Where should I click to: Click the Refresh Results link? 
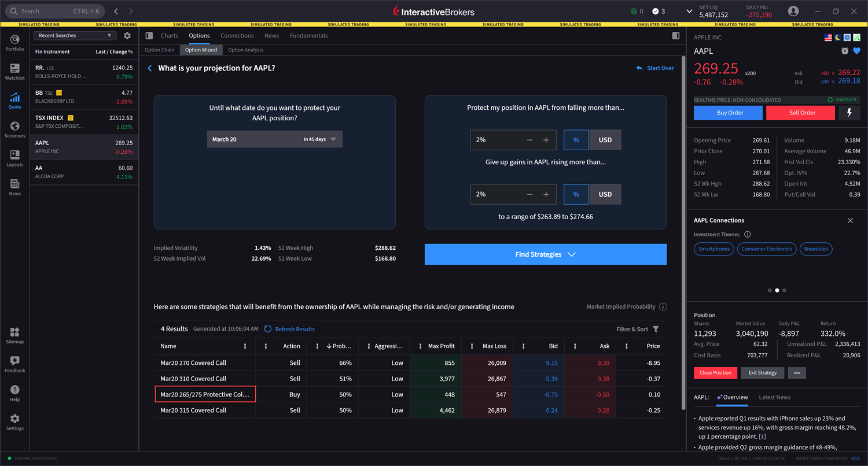pyautogui.click(x=289, y=329)
